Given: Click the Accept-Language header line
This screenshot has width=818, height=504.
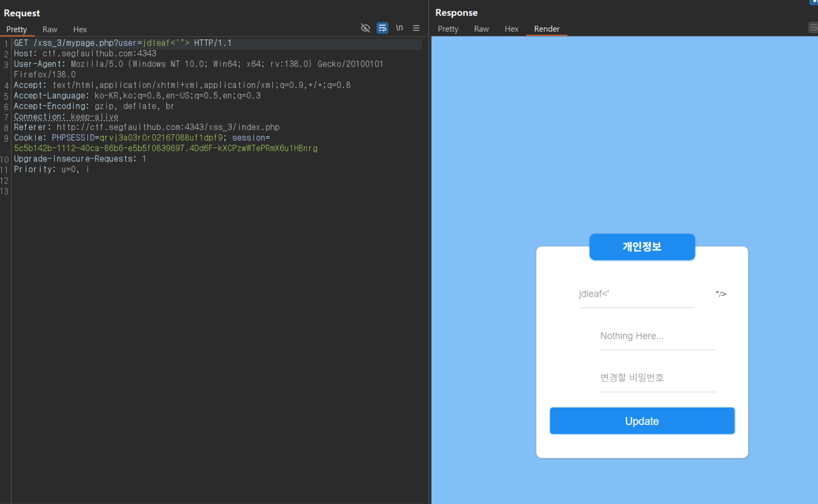Looking at the screenshot, I should (137, 96).
